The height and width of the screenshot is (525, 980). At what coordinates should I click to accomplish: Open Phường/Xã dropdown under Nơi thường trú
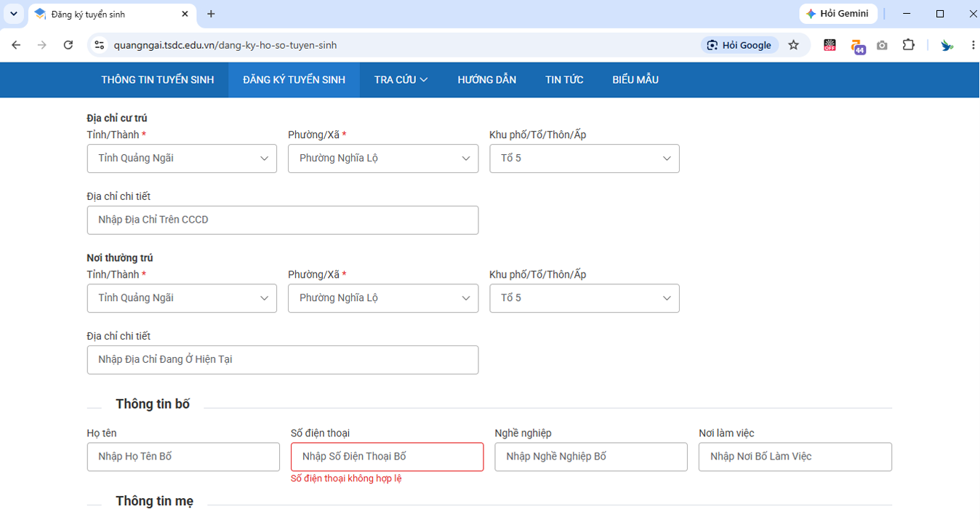[x=383, y=298]
